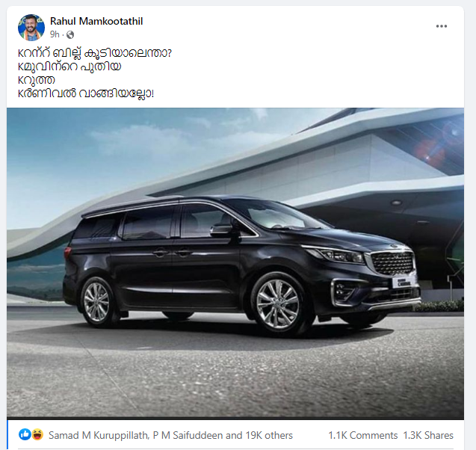Click the car's side mirror in photo

(221, 230)
